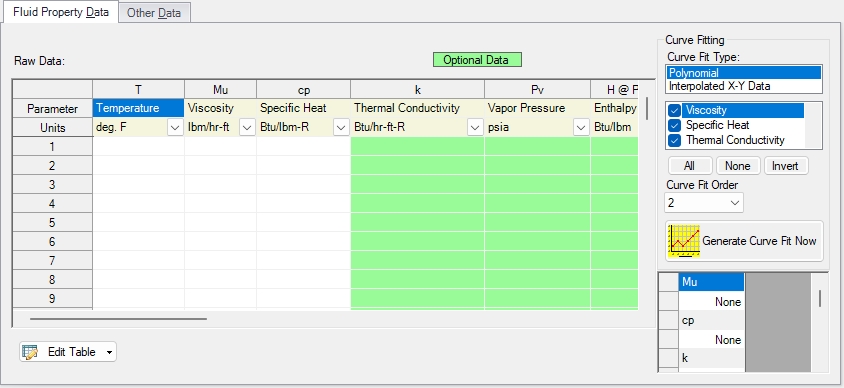Click the Invert button
Image resolution: width=844 pixels, height=388 pixels.
(x=785, y=166)
